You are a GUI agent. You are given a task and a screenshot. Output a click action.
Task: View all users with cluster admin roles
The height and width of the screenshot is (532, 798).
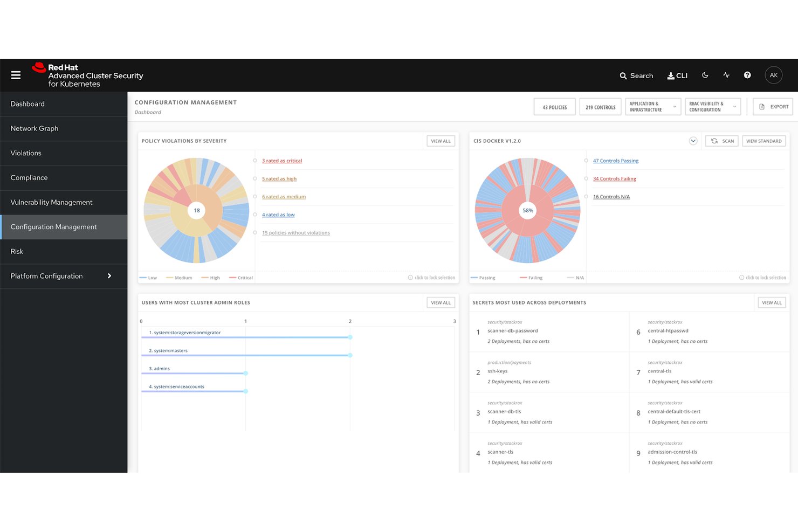(441, 303)
